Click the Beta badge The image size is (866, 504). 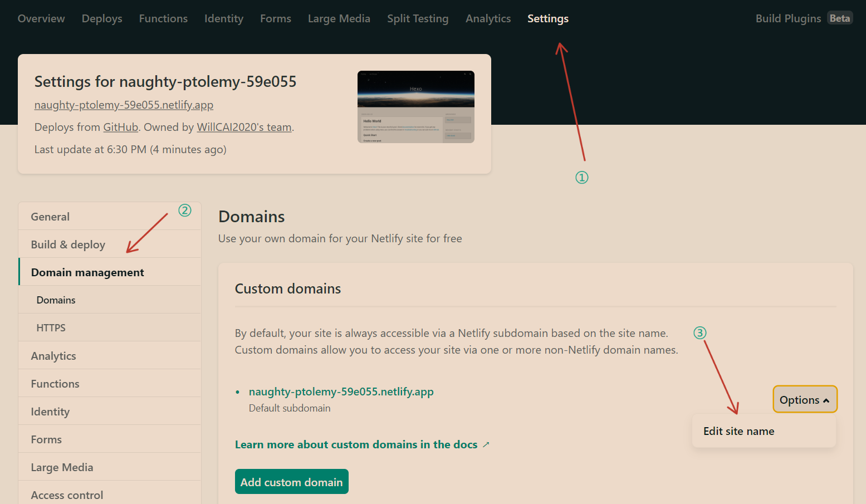839,18
